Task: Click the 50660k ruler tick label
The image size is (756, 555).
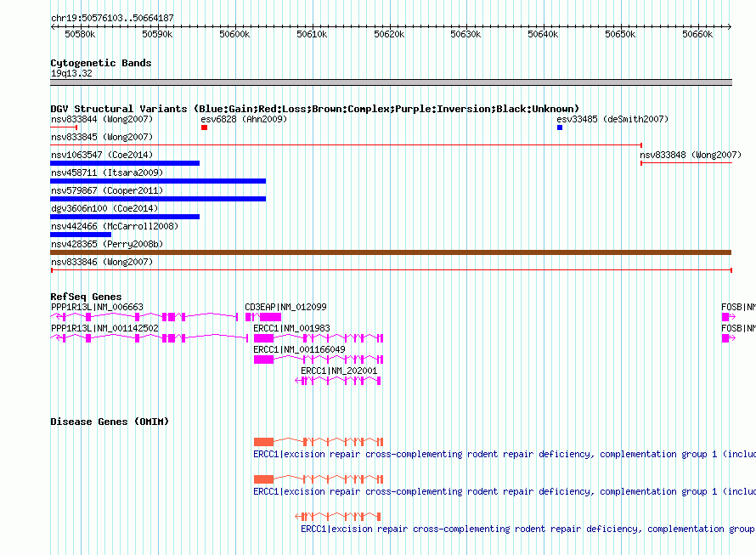Action: click(697, 34)
